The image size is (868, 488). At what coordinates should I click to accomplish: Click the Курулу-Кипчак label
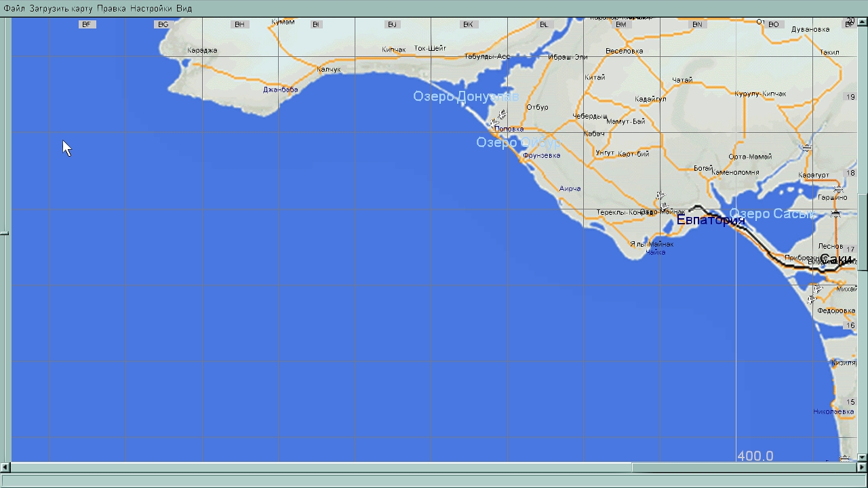(x=760, y=94)
